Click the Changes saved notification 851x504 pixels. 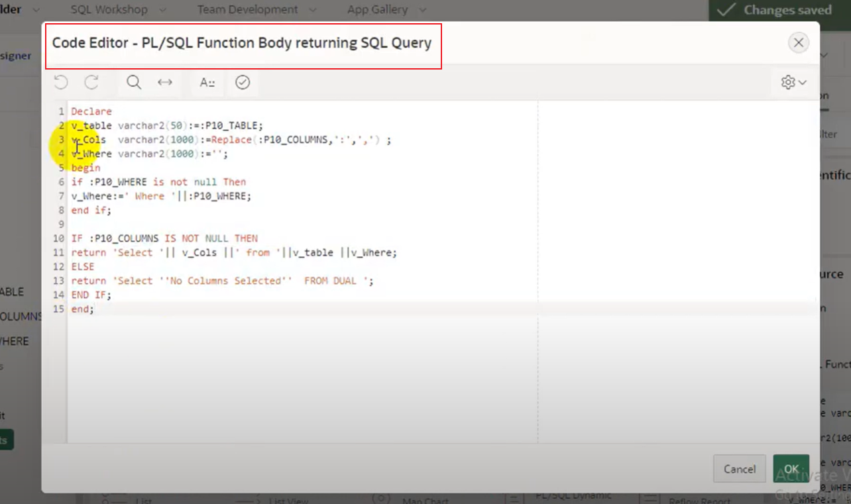click(779, 10)
